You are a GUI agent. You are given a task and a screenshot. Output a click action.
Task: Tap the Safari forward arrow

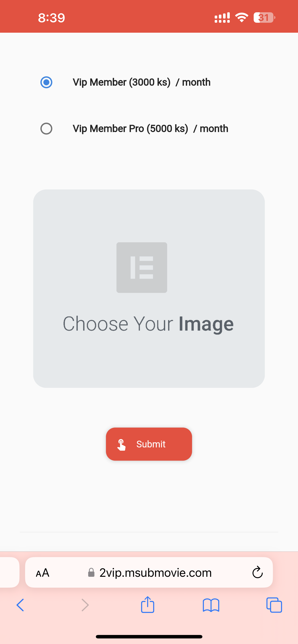pos(85,605)
